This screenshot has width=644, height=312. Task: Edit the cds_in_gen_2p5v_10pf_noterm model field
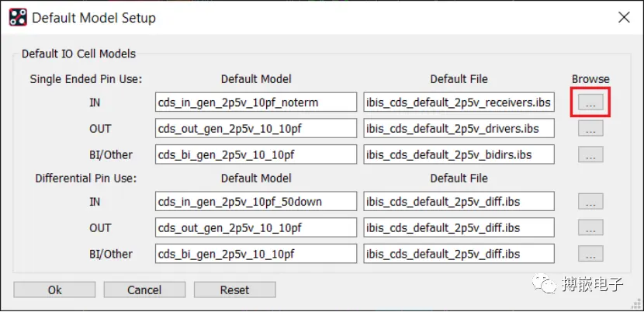256,102
